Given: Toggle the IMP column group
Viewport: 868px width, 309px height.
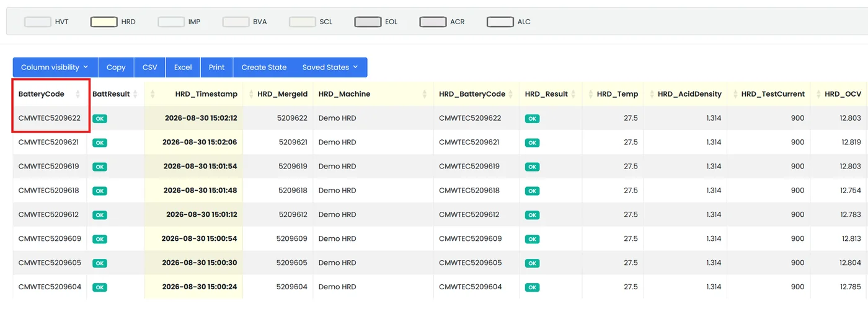Looking at the screenshot, I should (x=171, y=22).
